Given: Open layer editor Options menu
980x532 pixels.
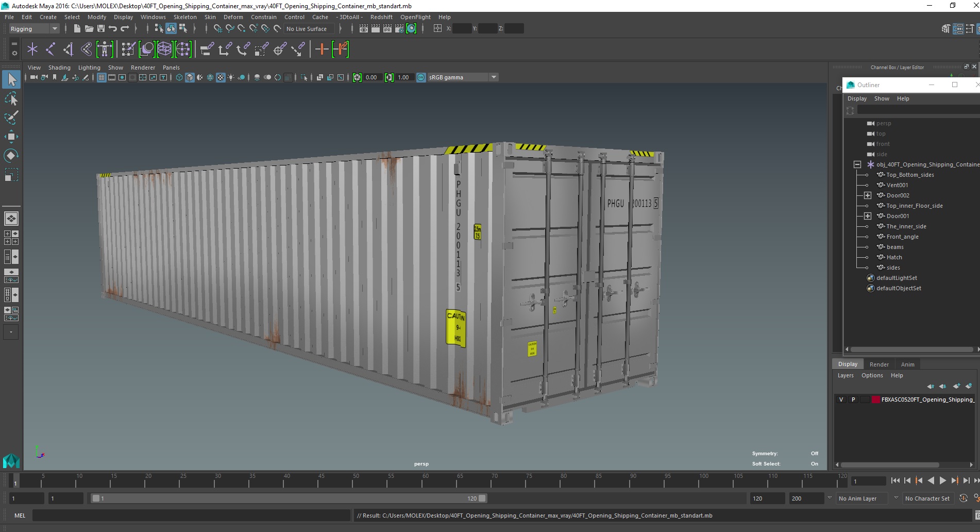Looking at the screenshot, I should (872, 375).
